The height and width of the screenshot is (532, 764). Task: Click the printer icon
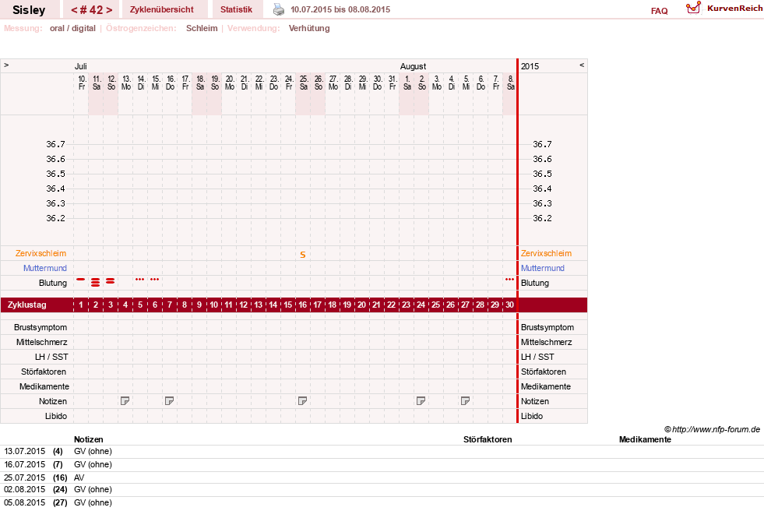click(279, 9)
